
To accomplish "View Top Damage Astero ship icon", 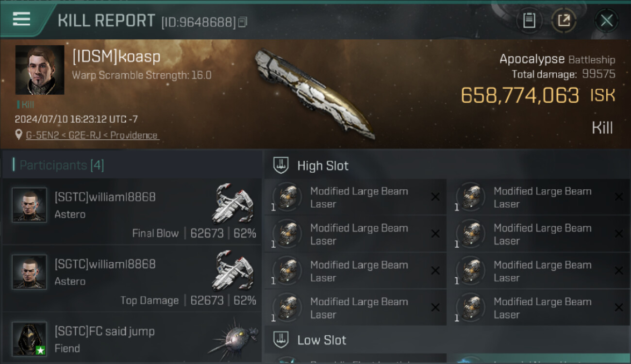I will [233, 270].
